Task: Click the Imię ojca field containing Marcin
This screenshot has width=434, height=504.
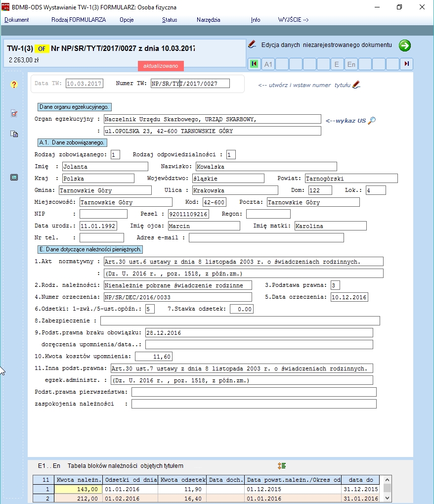Action: point(204,226)
